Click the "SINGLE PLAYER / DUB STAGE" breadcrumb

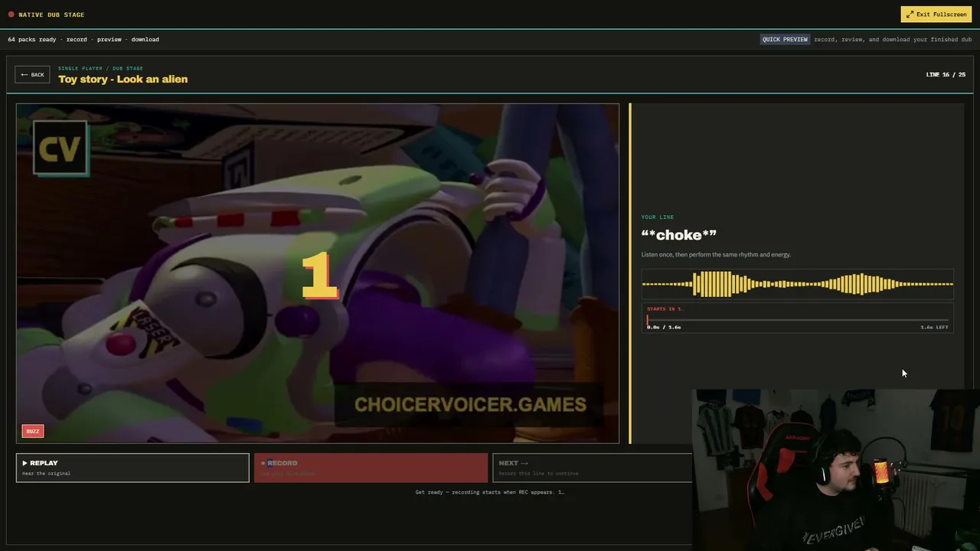[x=100, y=68]
